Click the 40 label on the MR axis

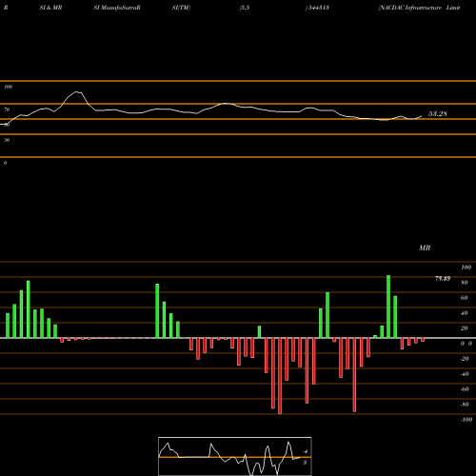[x=464, y=313]
